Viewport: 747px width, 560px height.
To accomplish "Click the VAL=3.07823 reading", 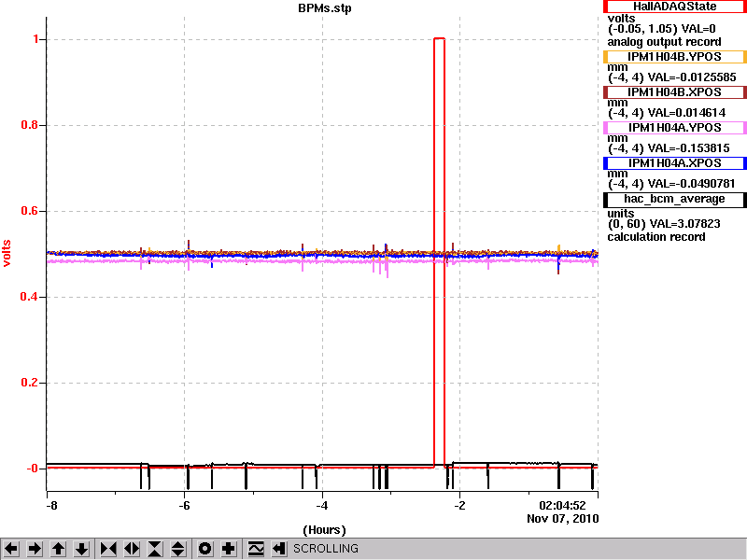I will [684, 224].
